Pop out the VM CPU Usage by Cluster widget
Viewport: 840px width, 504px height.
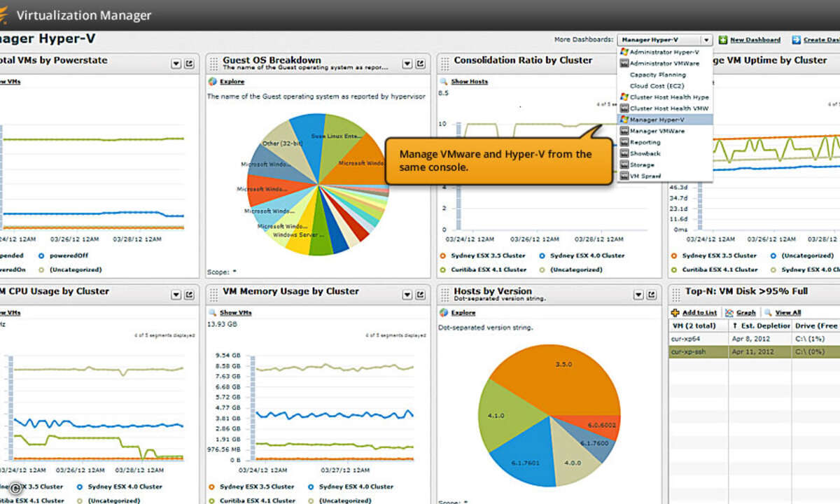click(189, 295)
